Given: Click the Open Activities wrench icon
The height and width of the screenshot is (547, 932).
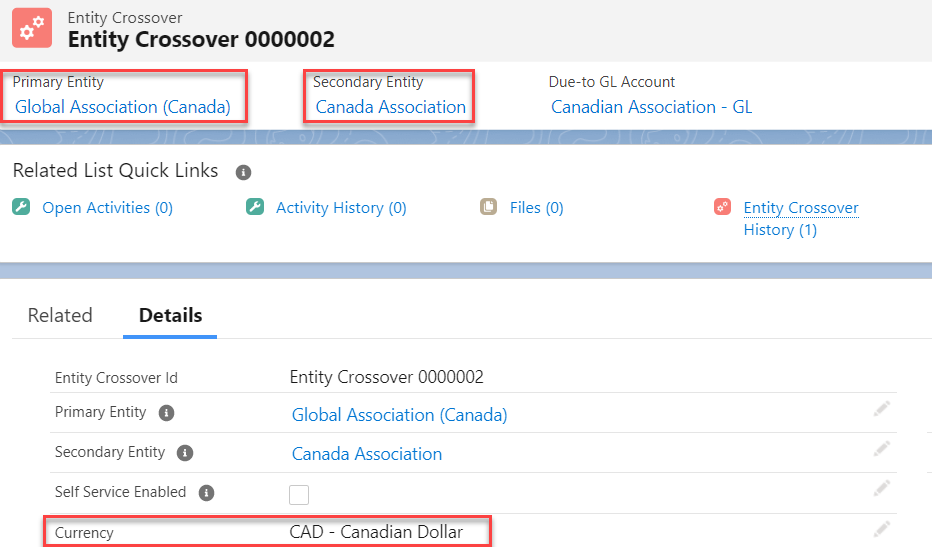Looking at the screenshot, I should 21,207.
